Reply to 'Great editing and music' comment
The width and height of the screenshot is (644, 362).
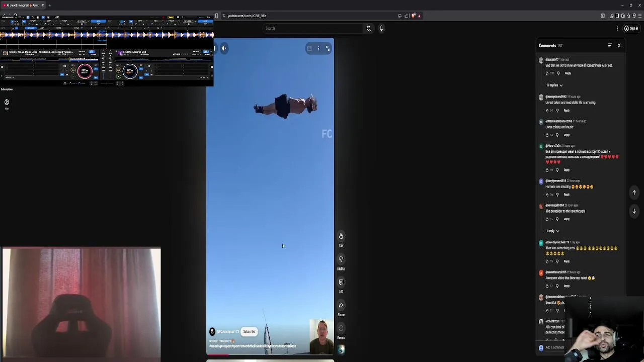567,135
